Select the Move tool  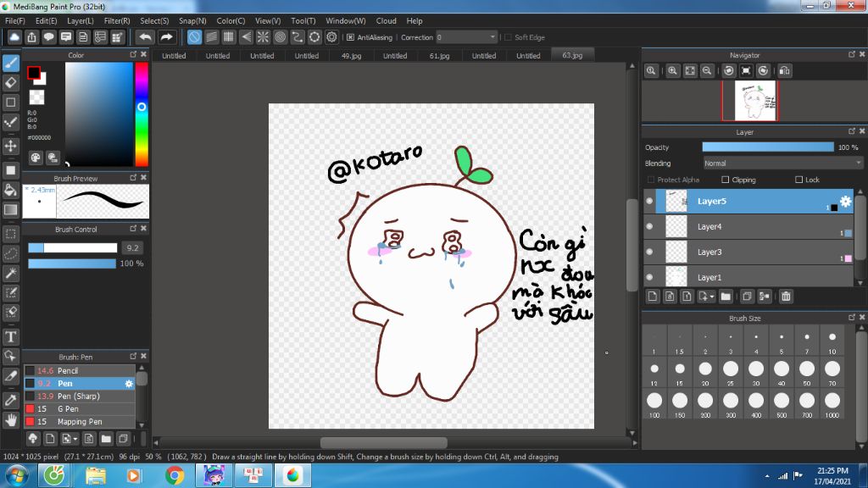(10, 146)
